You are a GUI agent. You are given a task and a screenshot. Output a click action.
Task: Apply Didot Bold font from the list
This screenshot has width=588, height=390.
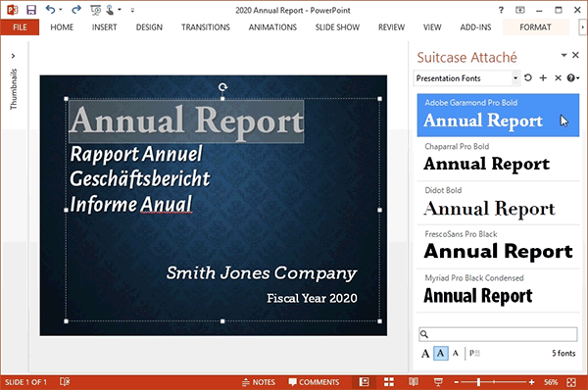coord(498,203)
